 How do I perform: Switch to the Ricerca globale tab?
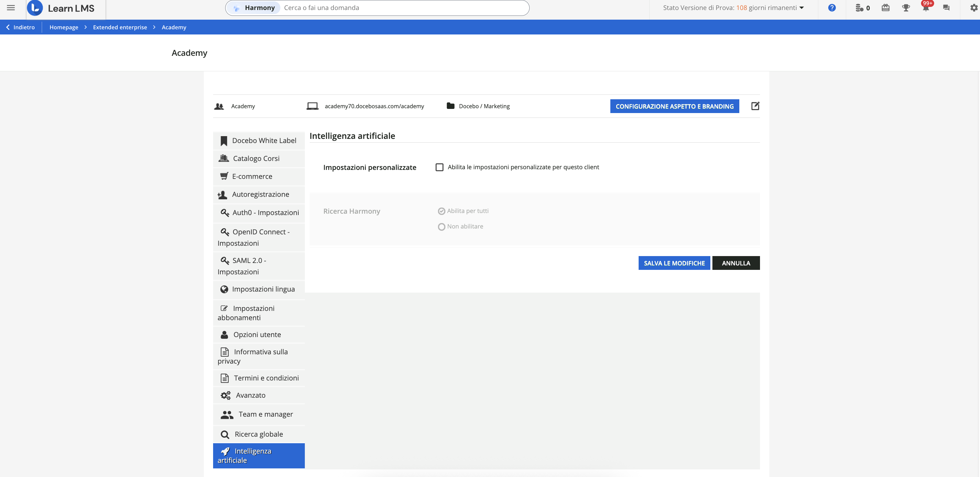258,434
